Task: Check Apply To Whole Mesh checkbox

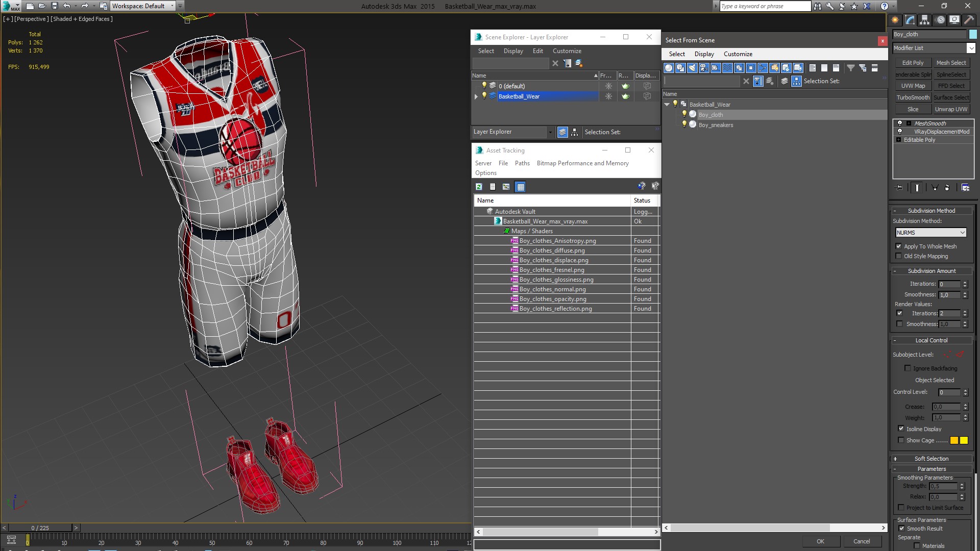Action: pos(899,246)
